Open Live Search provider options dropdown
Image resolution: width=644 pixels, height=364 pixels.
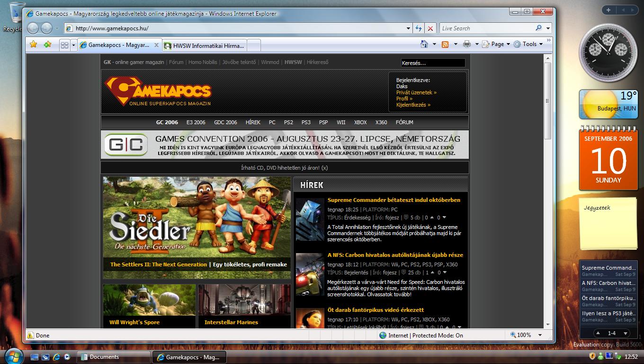[x=548, y=28]
